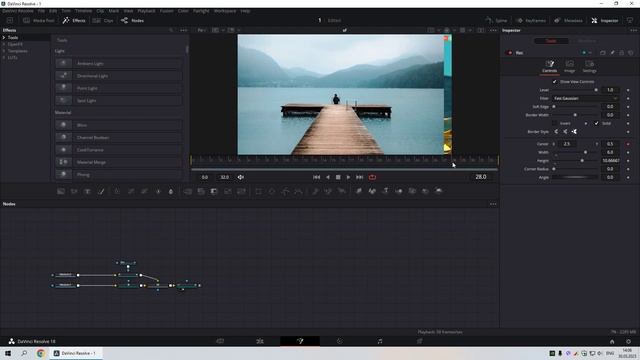Add a Rectangle mask from toolbar
The height and width of the screenshot is (360, 640).
tap(258, 191)
